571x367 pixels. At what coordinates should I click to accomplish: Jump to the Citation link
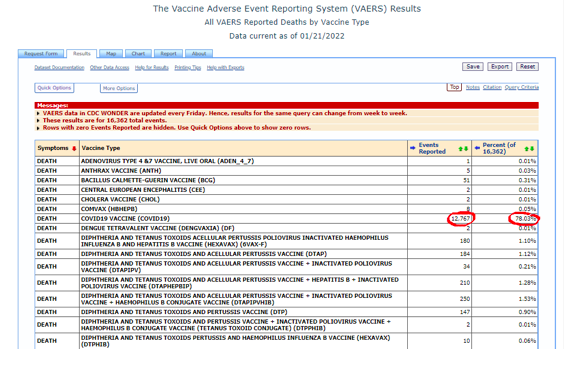coord(492,87)
